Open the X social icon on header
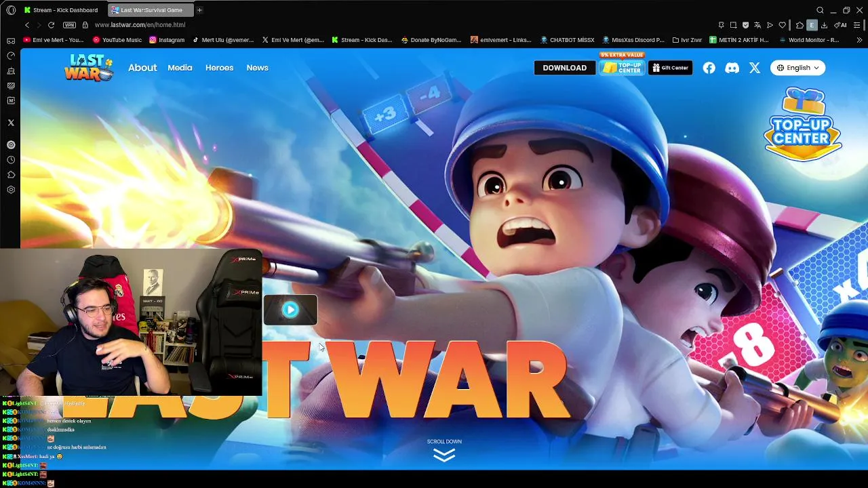 [755, 68]
